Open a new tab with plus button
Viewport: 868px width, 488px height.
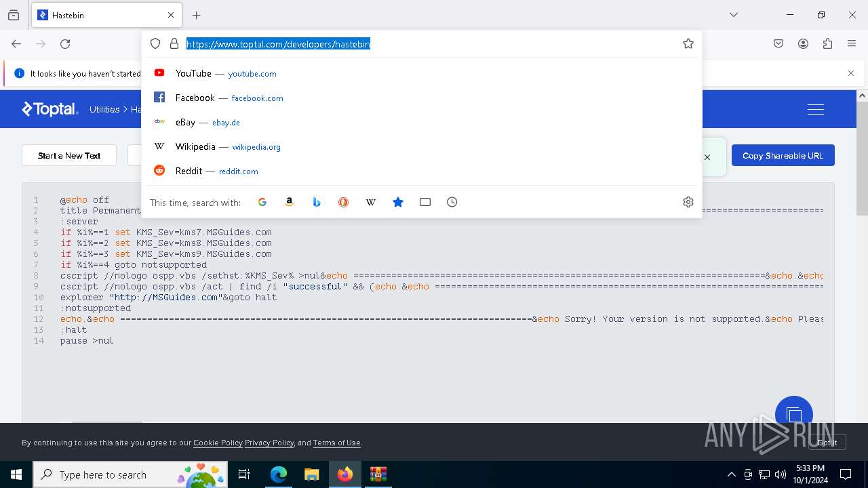pos(197,15)
